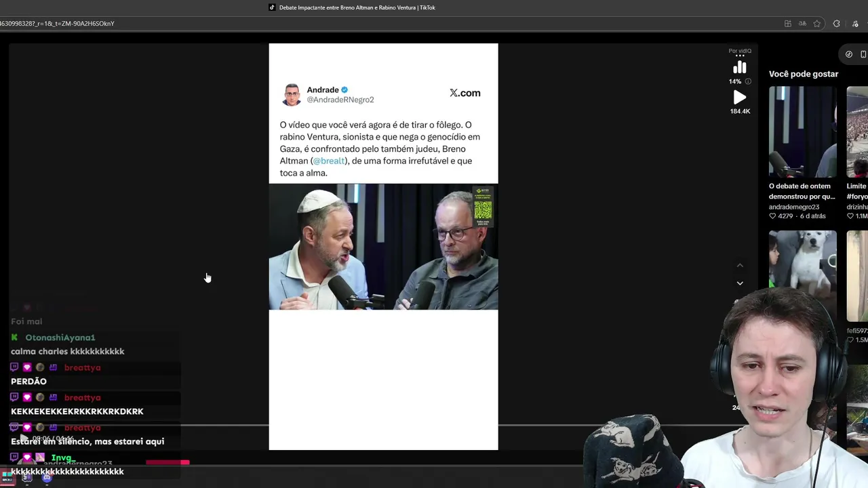This screenshot has width=868, height=488.
Task: Go to previous video with up chevron
Action: click(x=740, y=266)
